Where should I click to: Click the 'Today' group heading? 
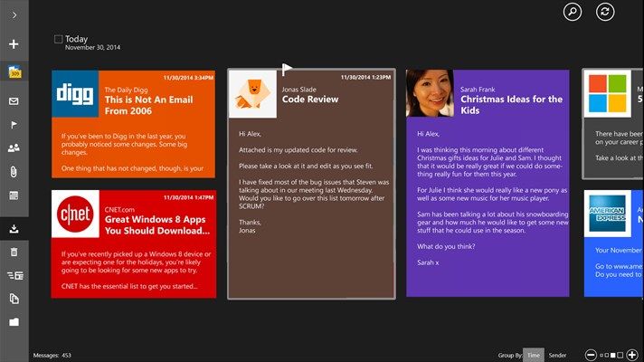pos(76,39)
